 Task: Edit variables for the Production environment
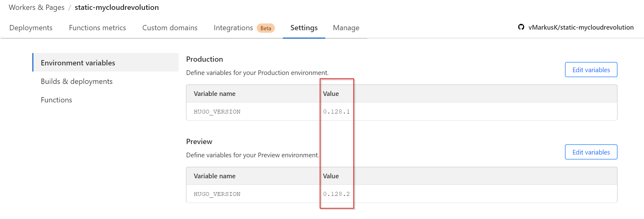[x=591, y=70]
